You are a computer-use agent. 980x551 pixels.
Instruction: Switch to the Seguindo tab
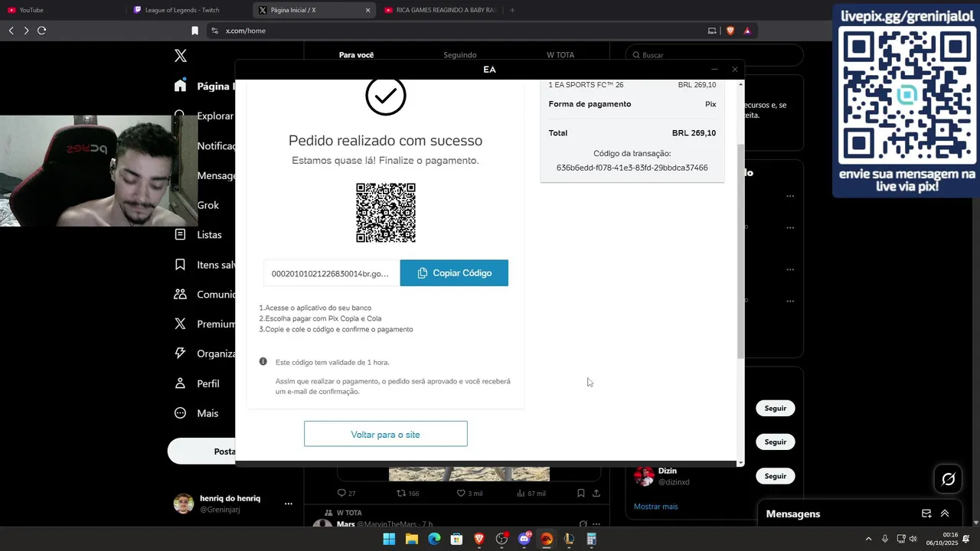tap(459, 55)
